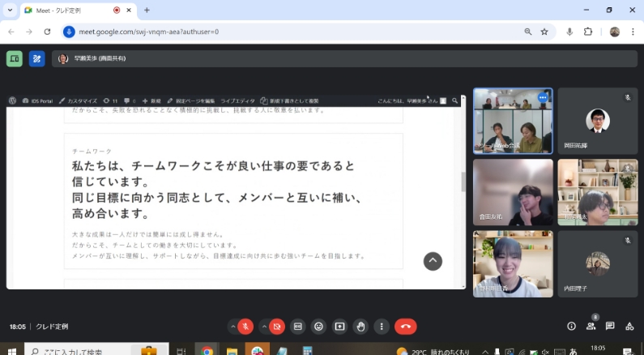
Task: Turn on the camera in Meet
Action: [x=277, y=327]
